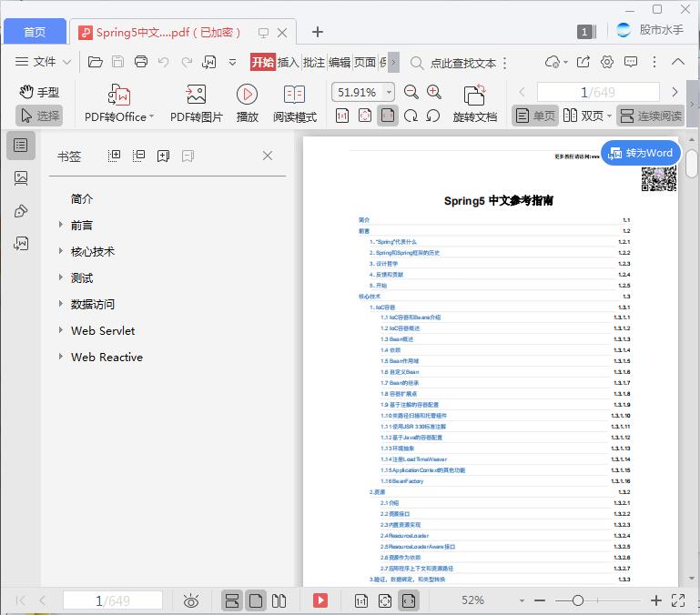Expand the Web Reactive bookmark
700x615 pixels.
click(61, 356)
